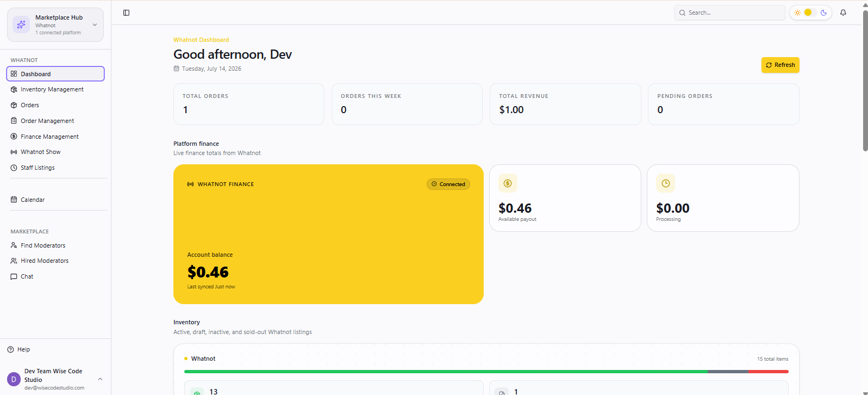Click the purple D avatar icon
The width and height of the screenshot is (868, 395).
point(14,379)
